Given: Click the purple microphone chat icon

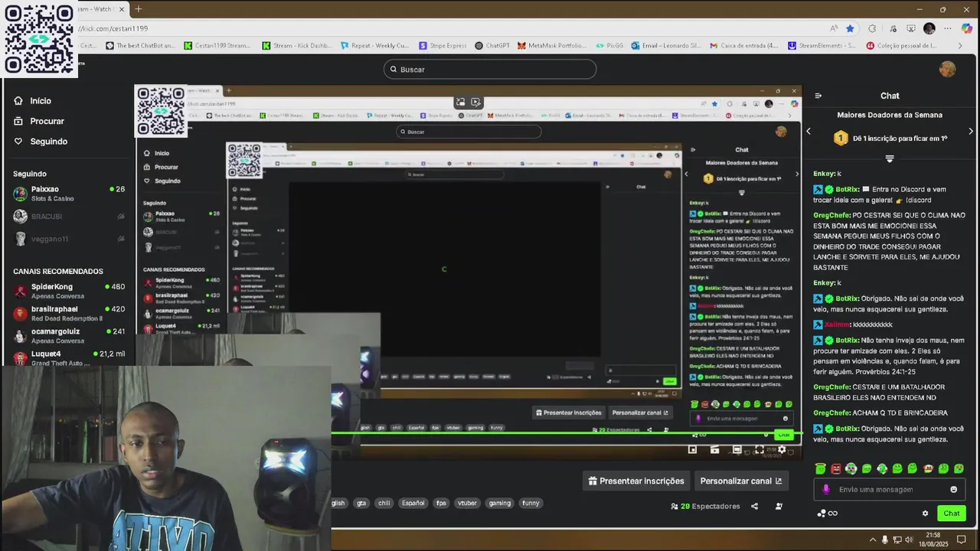Looking at the screenshot, I should click(x=825, y=490).
